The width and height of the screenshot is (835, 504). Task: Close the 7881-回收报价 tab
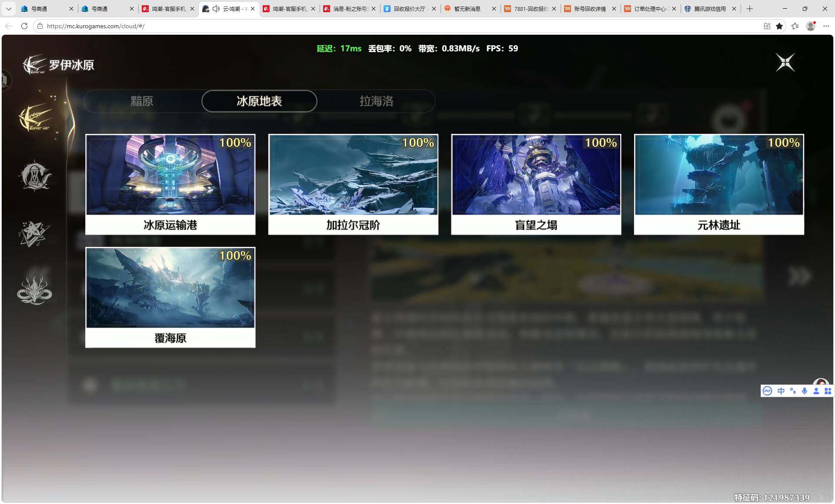(x=554, y=9)
